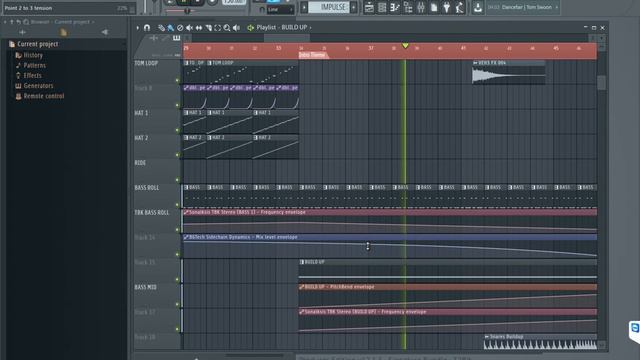The height and width of the screenshot is (360, 640).
Task: Open the Browser/plugin picker tree icon
Action: tap(408, 7)
